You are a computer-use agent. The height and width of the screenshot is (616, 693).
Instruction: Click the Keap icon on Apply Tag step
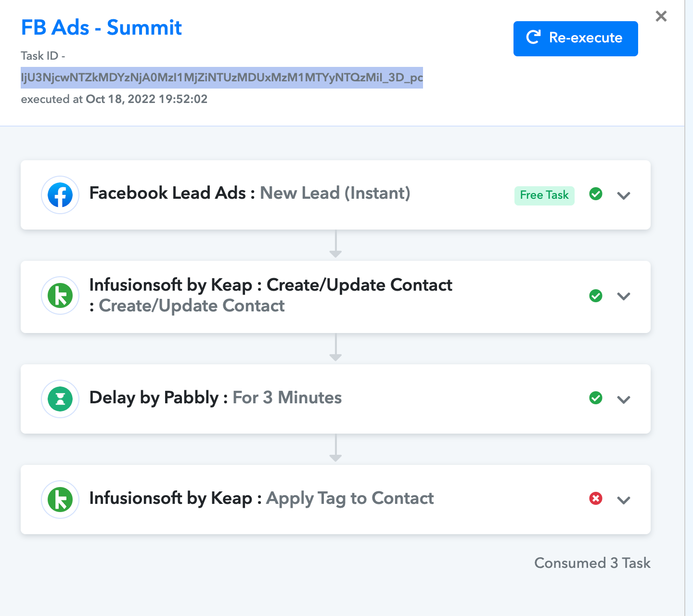coord(60,500)
